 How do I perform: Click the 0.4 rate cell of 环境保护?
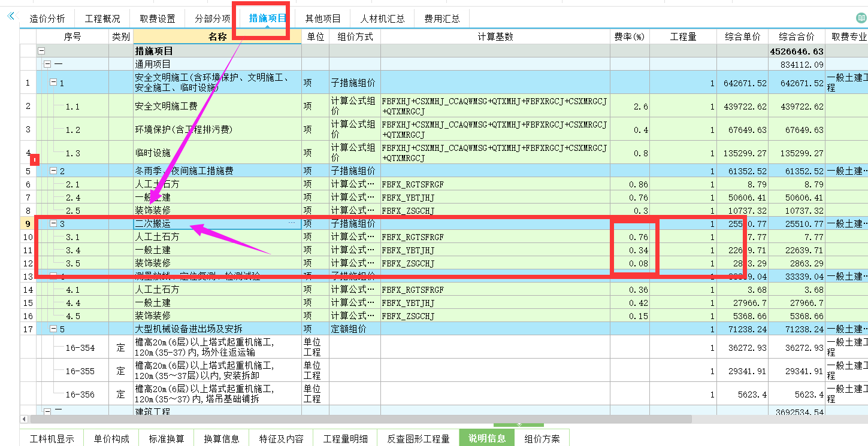point(630,129)
